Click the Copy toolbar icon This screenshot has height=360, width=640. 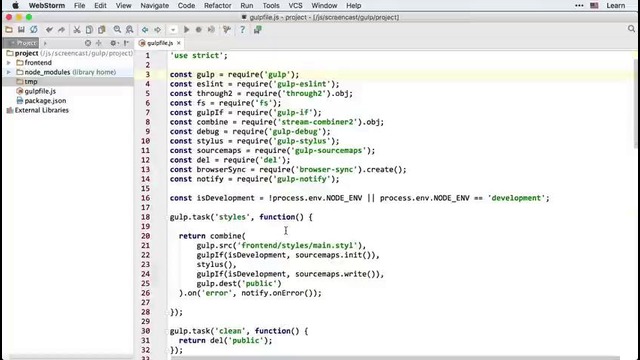(x=89, y=30)
